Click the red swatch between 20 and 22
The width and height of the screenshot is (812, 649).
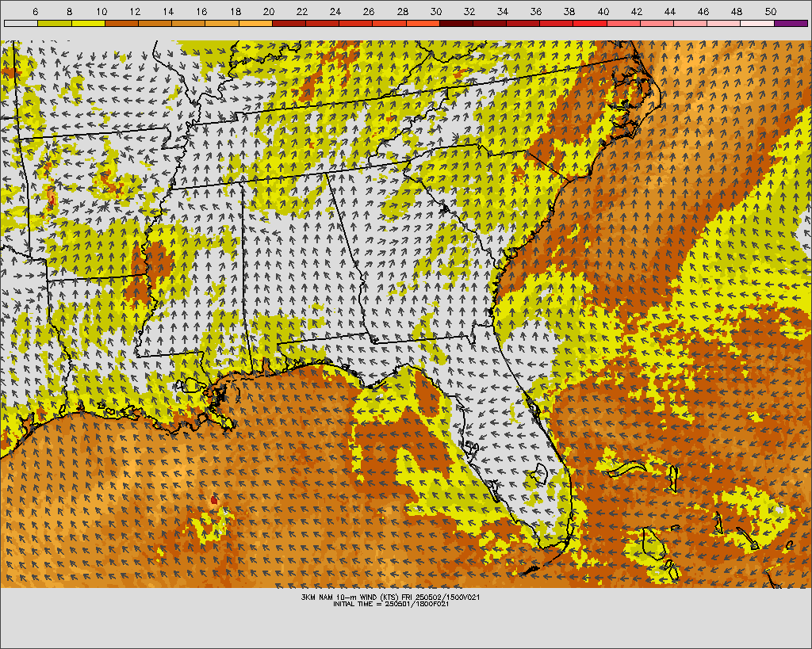coord(289,23)
